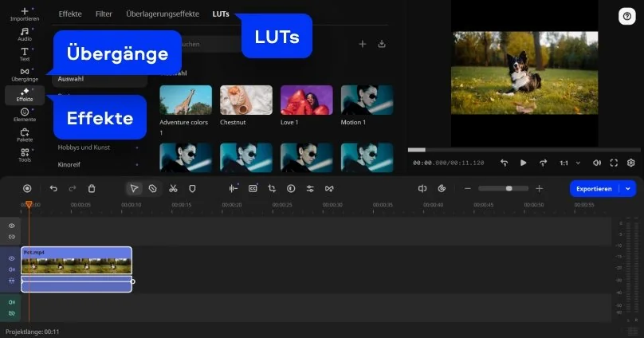Mute the preview volume

click(x=597, y=163)
